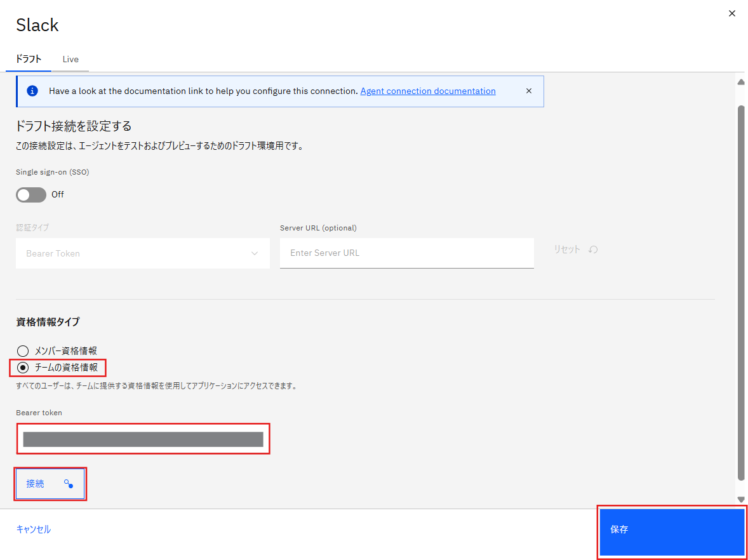Click the Bearer token input field
The width and height of the screenshot is (748, 560).
coord(143,439)
